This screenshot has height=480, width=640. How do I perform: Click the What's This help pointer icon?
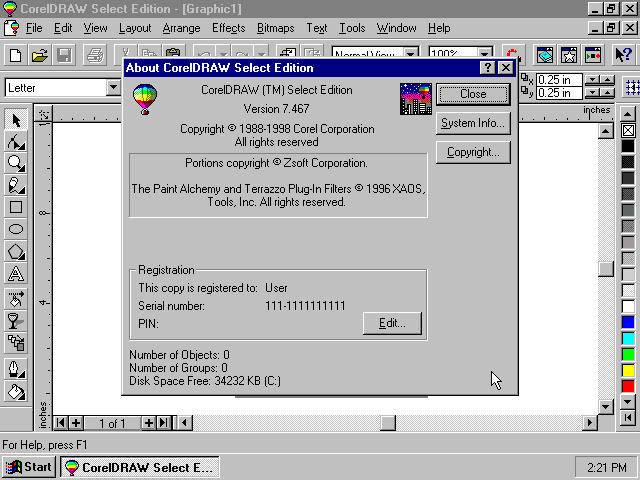[x=623, y=55]
